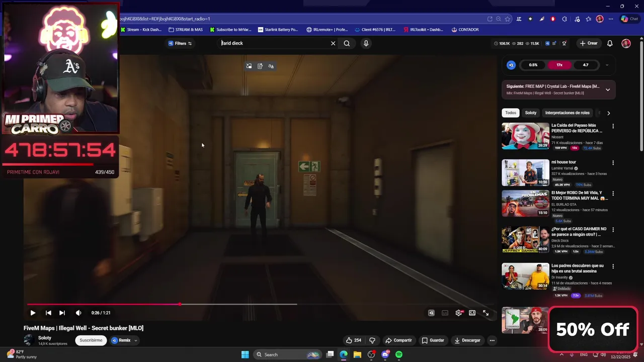
Task: Click the 17x vidIQ metric pill
Action: (559, 65)
